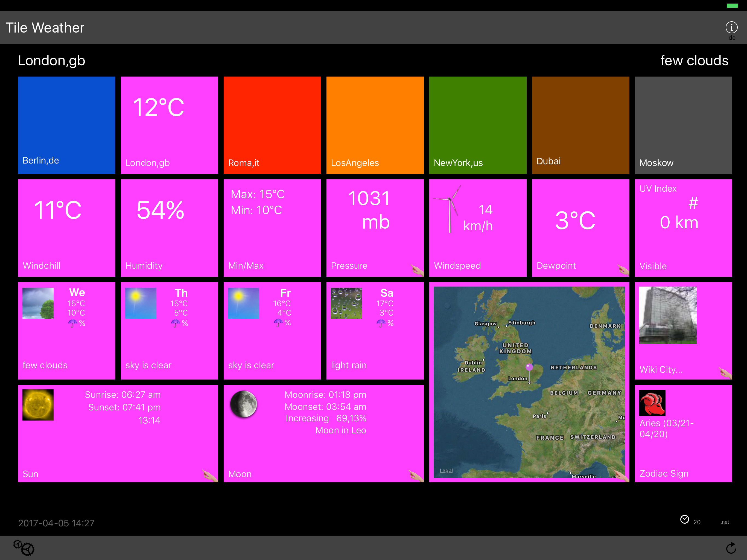
Task: Expand the Pressure tile
Action: (x=375, y=228)
